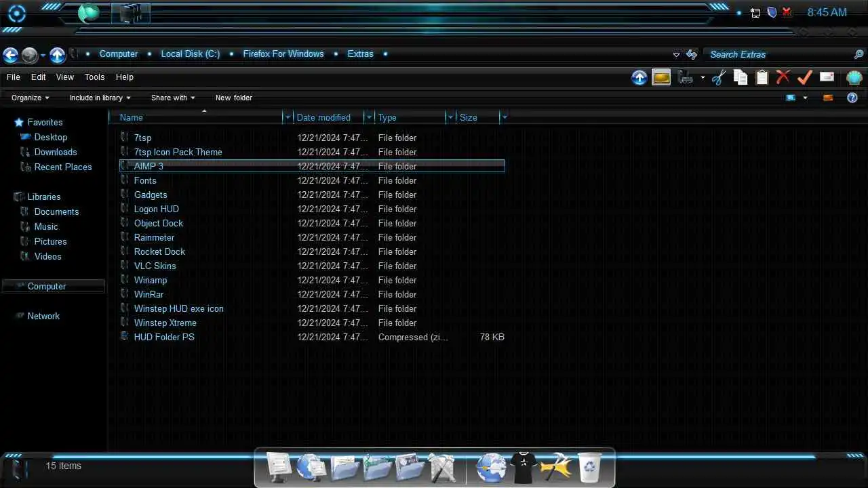Click the blue Help question mark icon

pos(852,98)
